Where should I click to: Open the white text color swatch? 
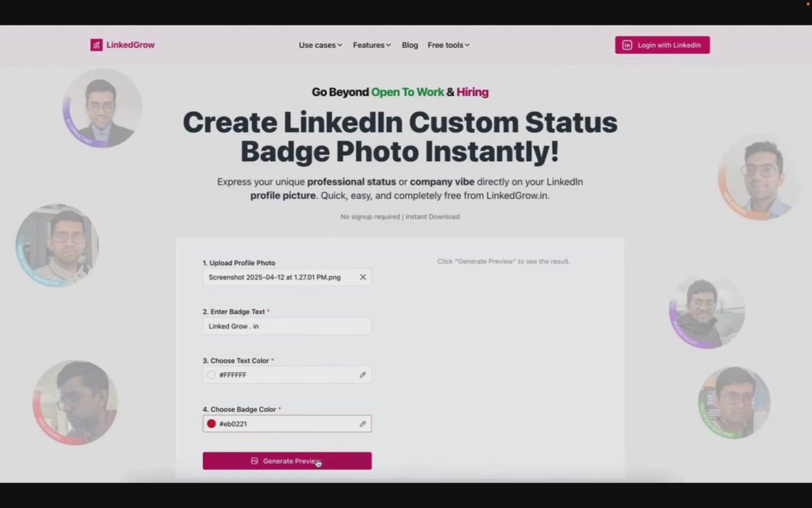[x=211, y=375]
